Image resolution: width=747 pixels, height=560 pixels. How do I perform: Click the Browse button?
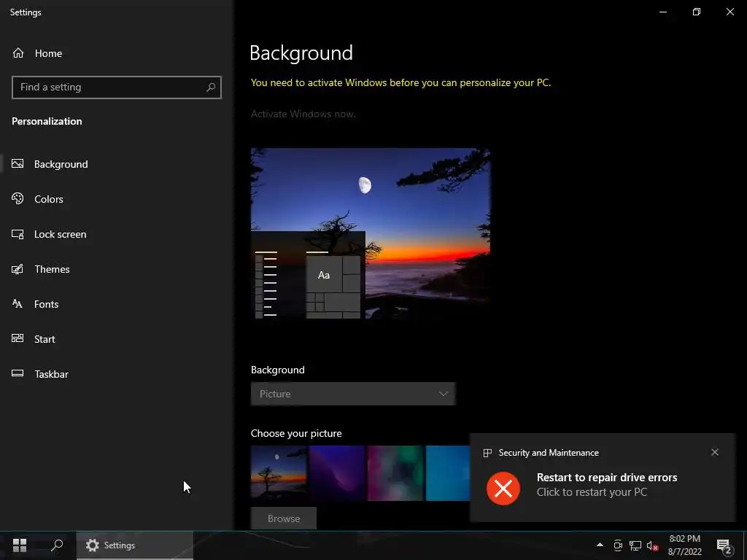click(284, 518)
